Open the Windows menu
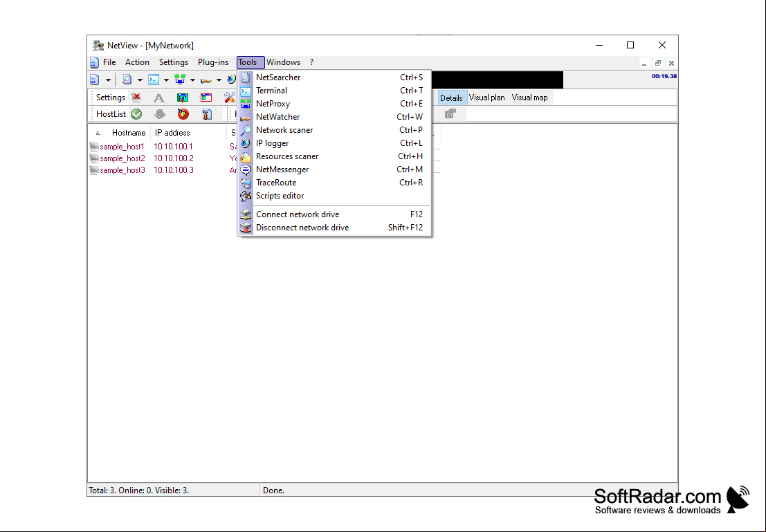The height and width of the screenshot is (532, 766). [x=283, y=62]
